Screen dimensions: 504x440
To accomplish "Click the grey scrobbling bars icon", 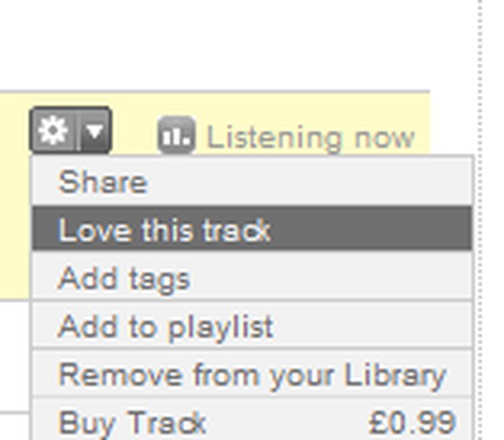I will coord(177,135).
